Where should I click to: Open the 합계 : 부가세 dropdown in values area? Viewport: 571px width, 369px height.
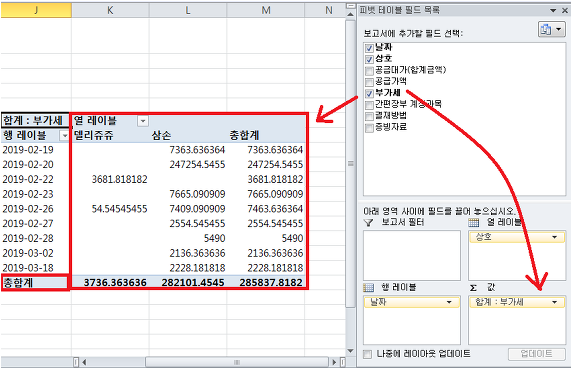pyautogui.click(x=555, y=302)
